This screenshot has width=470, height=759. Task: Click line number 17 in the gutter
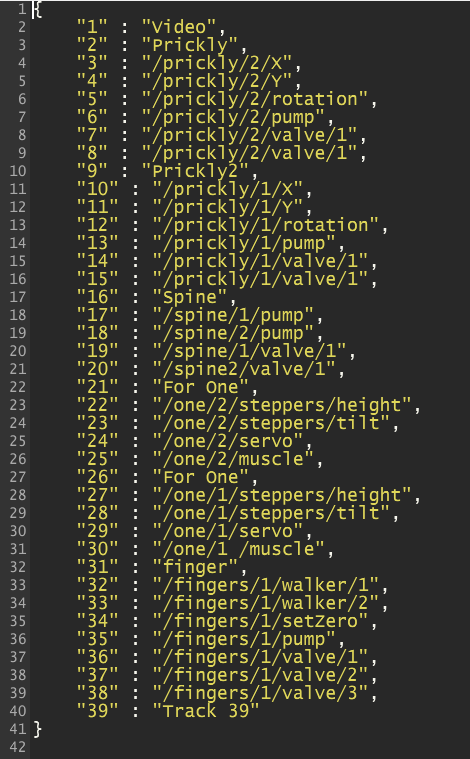(18, 297)
